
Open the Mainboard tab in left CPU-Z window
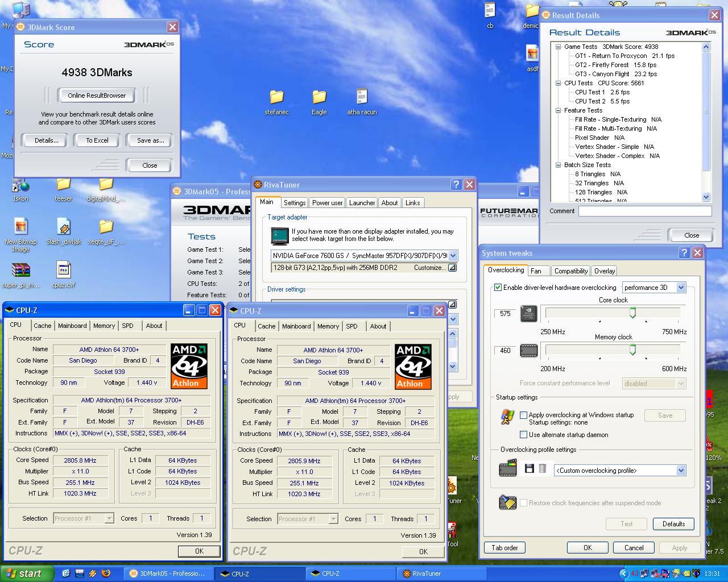(x=72, y=326)
